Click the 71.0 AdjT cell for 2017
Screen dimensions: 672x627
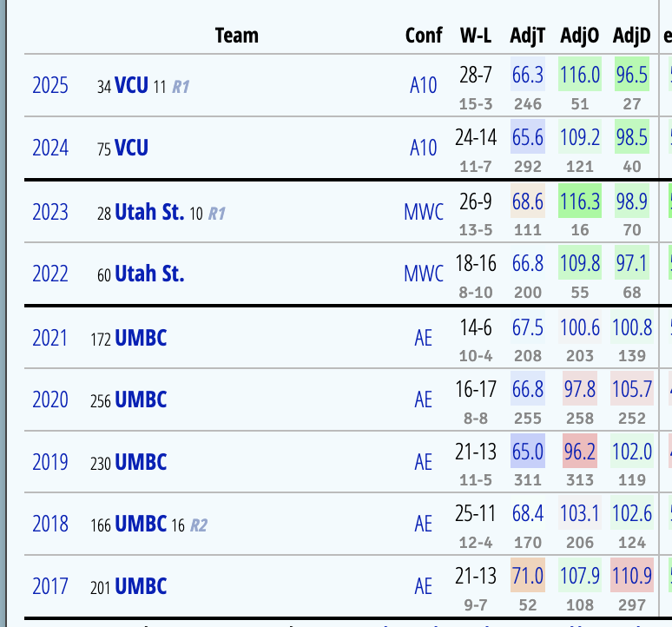[x=528, y=577]
